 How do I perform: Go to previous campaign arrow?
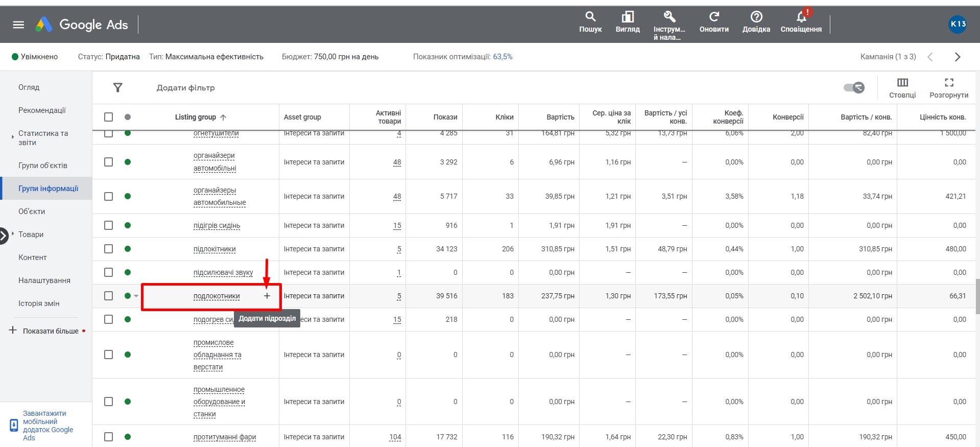tap(930, 57)
